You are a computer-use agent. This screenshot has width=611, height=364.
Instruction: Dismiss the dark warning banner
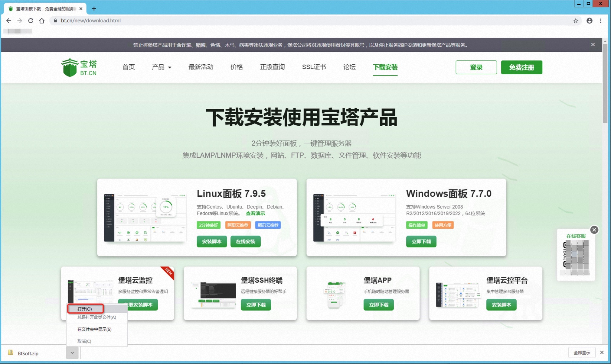(593, 45)
